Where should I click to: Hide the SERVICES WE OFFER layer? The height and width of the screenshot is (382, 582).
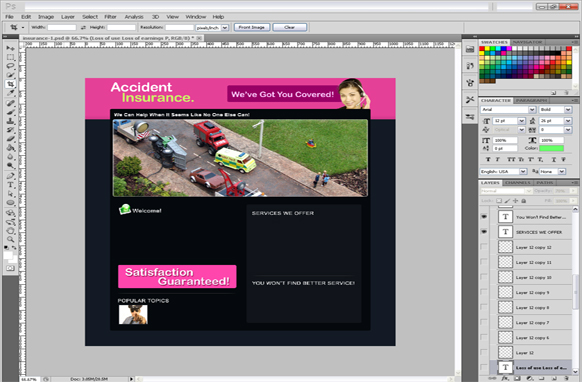coord(484,232)
